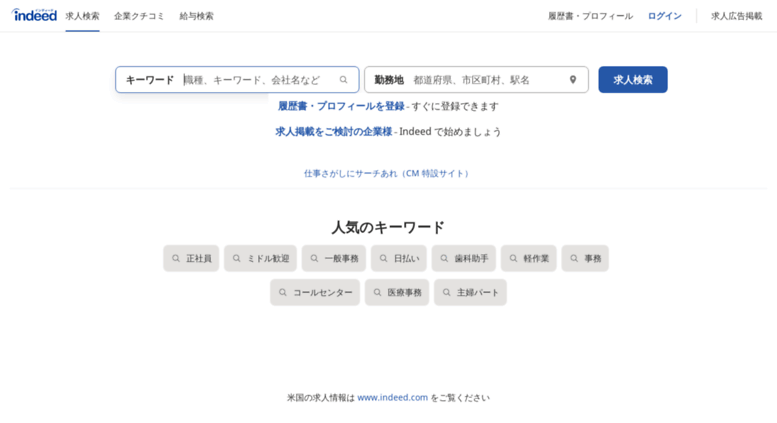The image size is (777, 423).
Task: Click the location pin icon in 勤務地 field
Action: point(573,80)
